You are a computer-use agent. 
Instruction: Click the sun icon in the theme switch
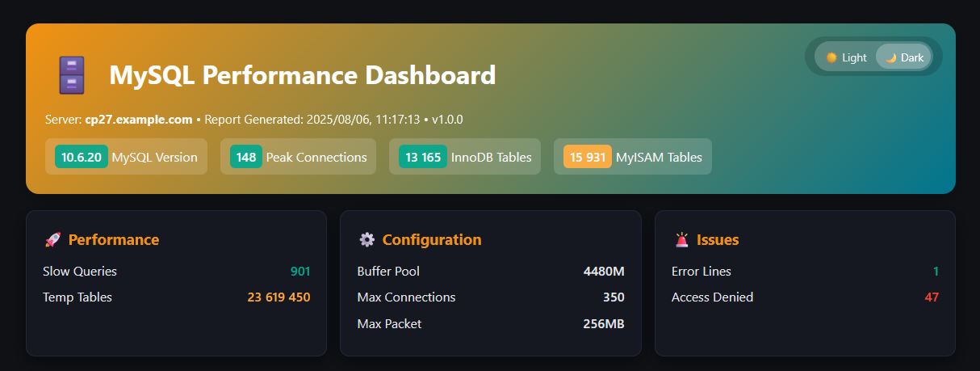pyautogui.click(x=831, y=57)
